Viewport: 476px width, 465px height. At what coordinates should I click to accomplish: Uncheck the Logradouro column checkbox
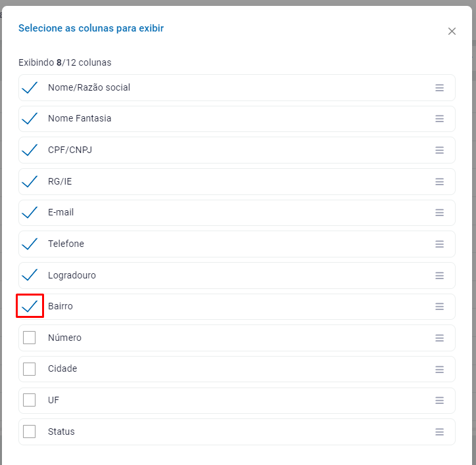pyautogui.click(x=30, y=275)
